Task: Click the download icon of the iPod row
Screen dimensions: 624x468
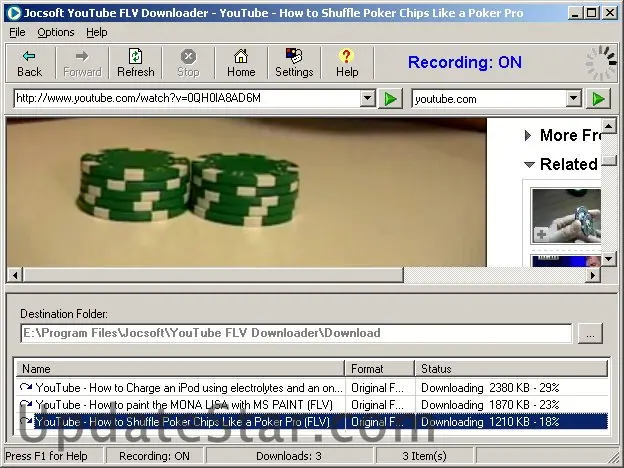Action: click(26, 387)
